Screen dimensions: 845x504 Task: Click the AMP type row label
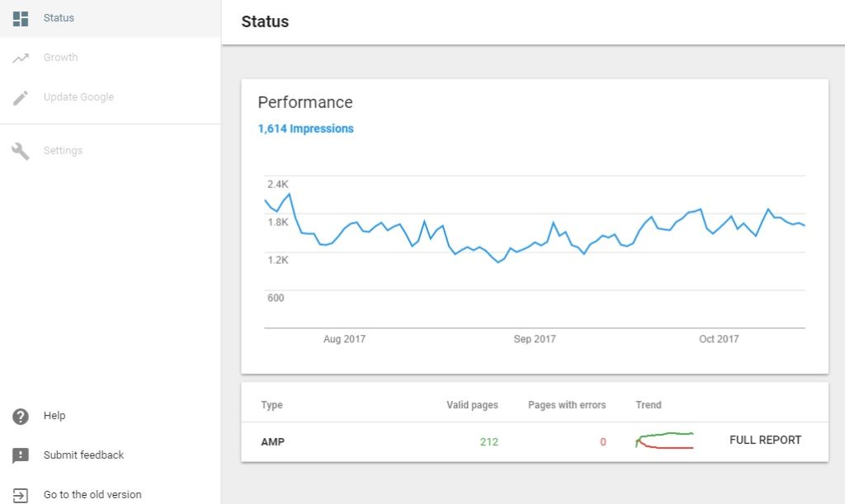(x=272, y=441)
